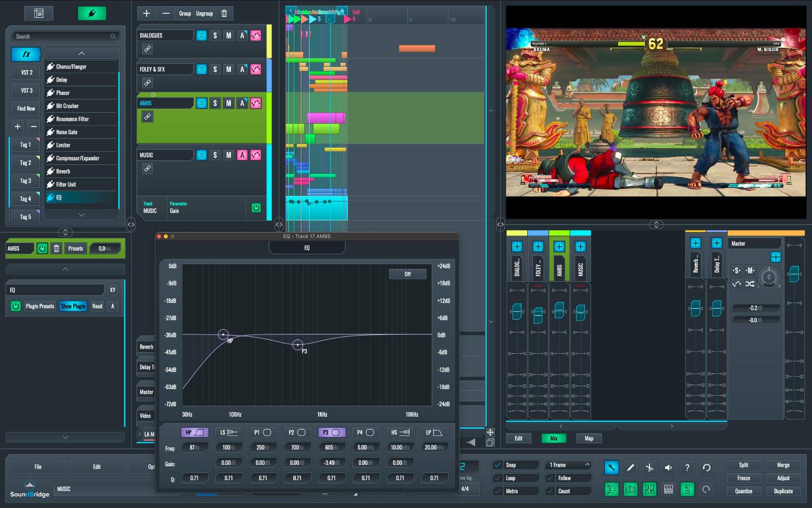
Task: Select the Reverb effect in plugin list
Action: 82,172
